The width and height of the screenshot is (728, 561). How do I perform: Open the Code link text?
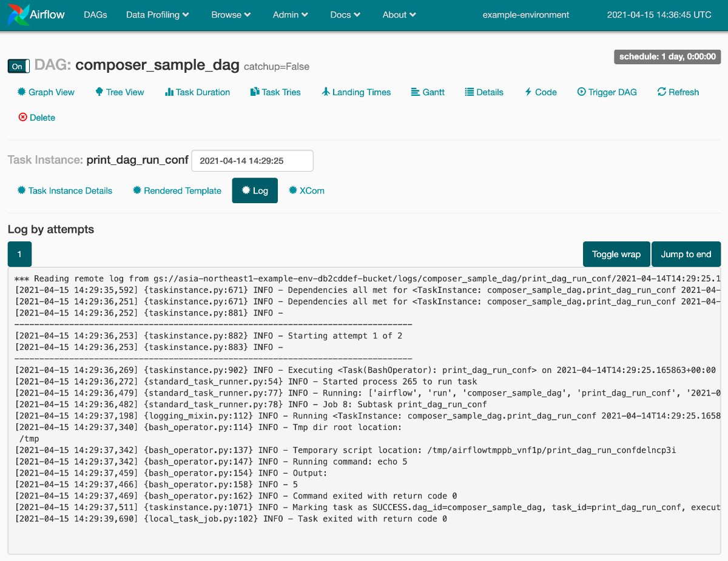[546, 92]
